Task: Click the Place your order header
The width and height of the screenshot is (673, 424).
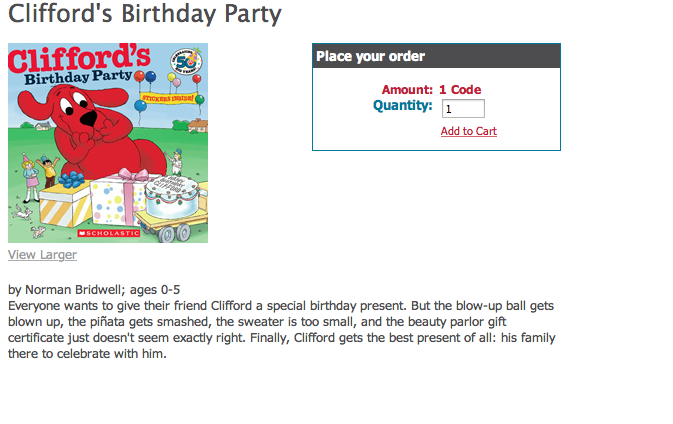Action: pos(437,56)
